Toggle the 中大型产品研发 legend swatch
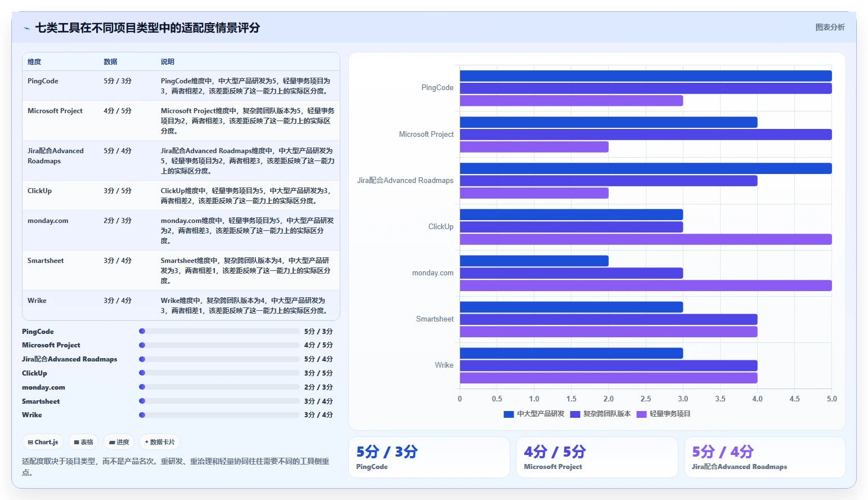This screenshot has height=500, width=868. [509, 414]
